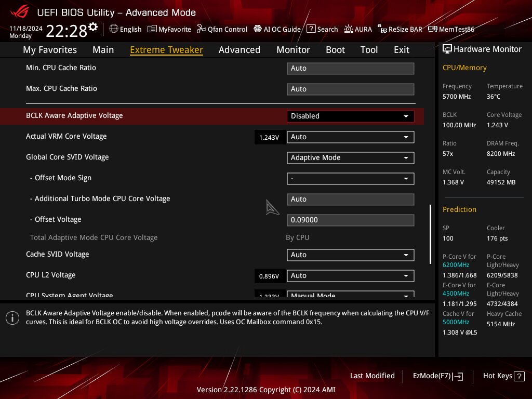Open the Tool tab

point(369,50)
